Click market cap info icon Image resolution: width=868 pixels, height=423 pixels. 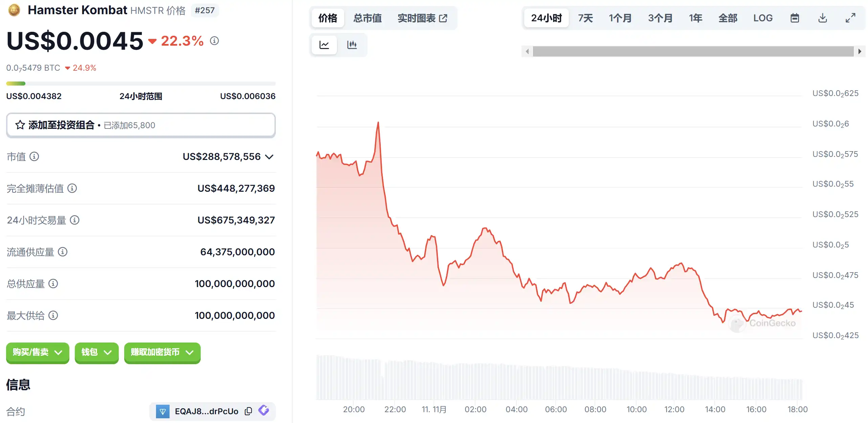pyautogui.click(x=34, y=157)
